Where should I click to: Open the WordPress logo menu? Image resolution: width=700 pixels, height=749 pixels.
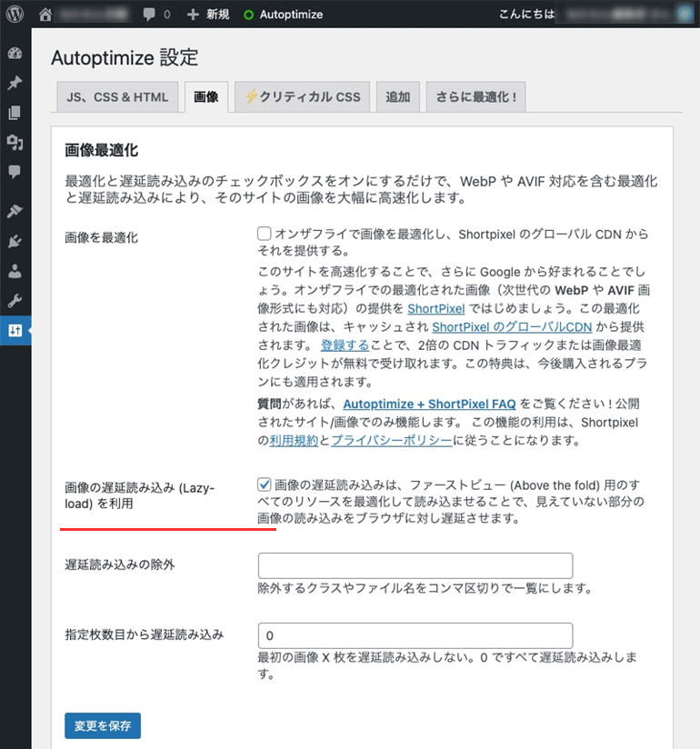pyautogui.click(x=15, y=14)
